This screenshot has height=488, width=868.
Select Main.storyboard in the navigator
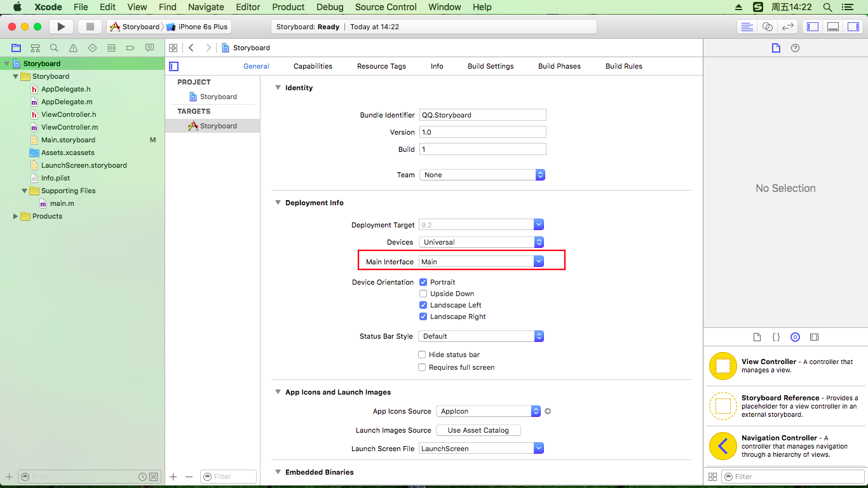(x=68, y=140)
